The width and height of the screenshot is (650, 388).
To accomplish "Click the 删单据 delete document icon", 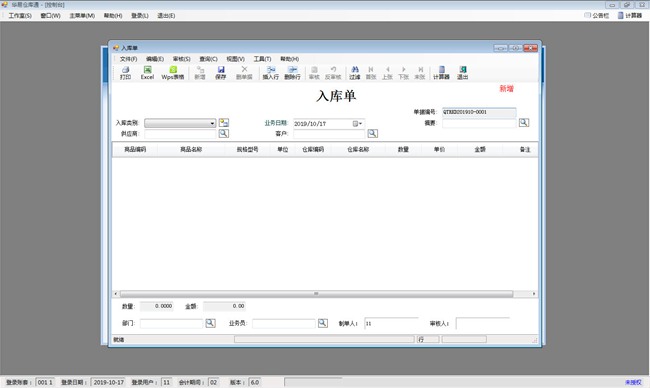I will click(x=244, y=73).
